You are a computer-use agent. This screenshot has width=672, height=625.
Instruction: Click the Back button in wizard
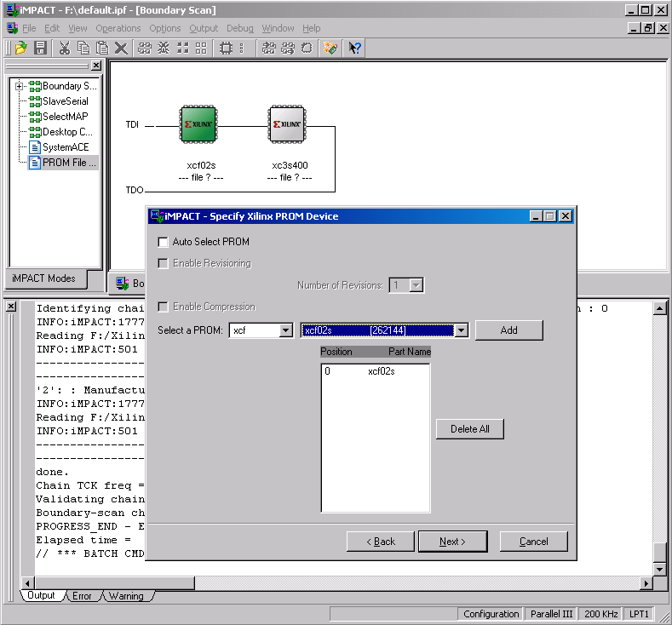[x=381, y=542]
